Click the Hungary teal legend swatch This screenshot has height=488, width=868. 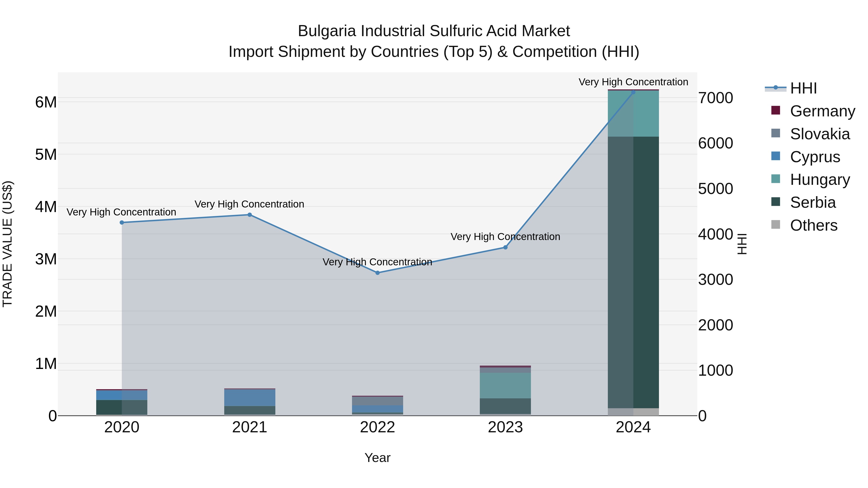coord(776,179)
